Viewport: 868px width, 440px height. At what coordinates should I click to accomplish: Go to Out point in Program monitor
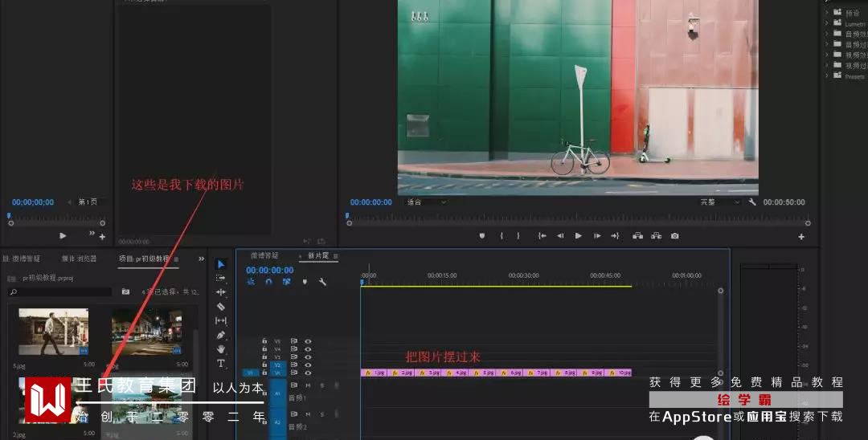(x=615, y=236)
